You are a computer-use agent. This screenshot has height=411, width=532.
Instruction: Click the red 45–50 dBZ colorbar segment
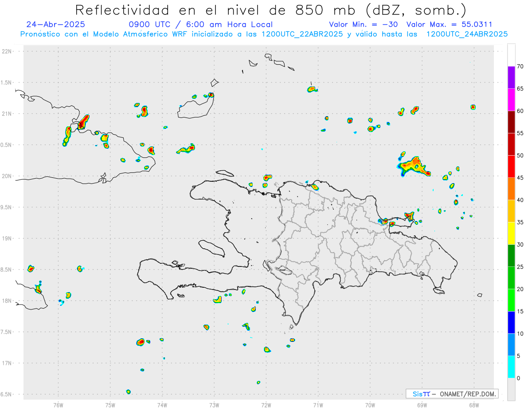511,167
